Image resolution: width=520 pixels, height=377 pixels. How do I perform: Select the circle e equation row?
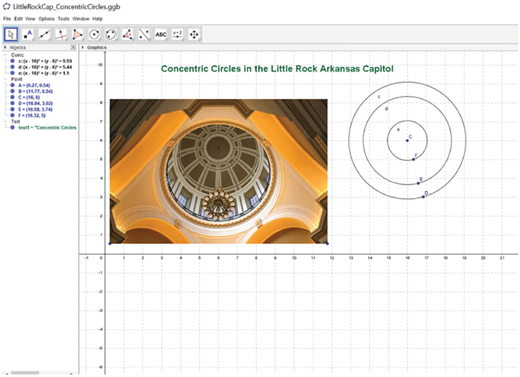click(44, 73)
